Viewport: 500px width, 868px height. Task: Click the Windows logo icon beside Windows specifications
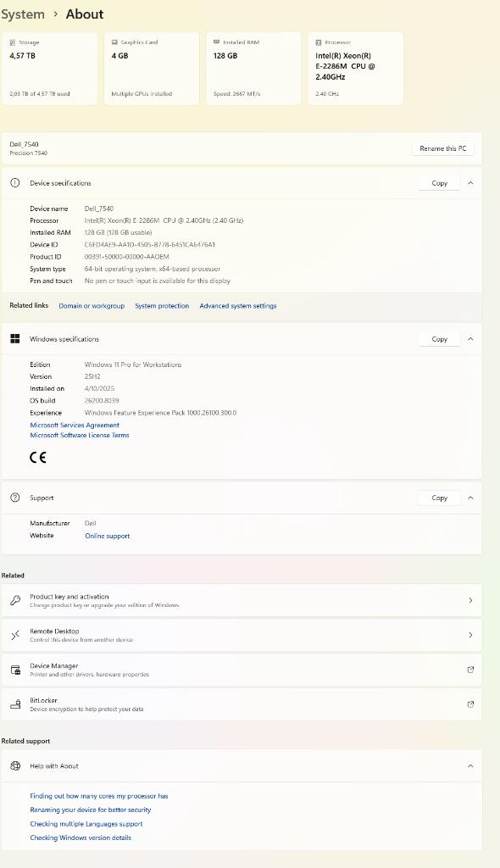point(15,339)
